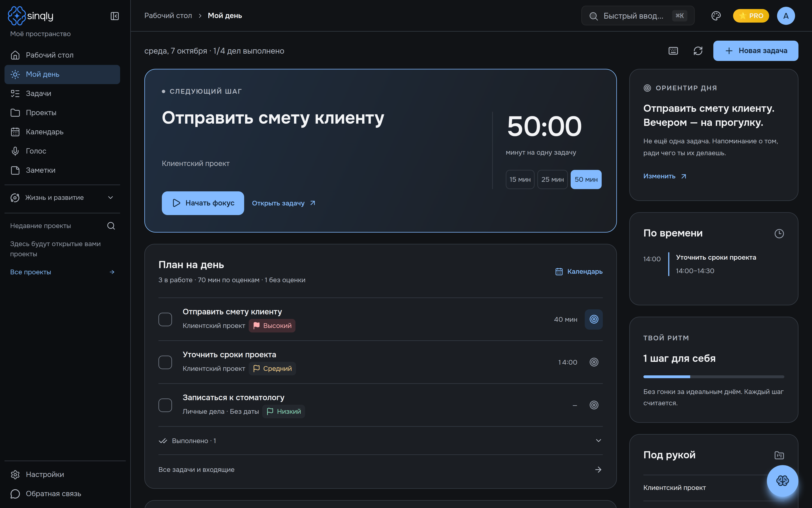
Task: Open Настройки in the sidebar
Action: point(62,474)
